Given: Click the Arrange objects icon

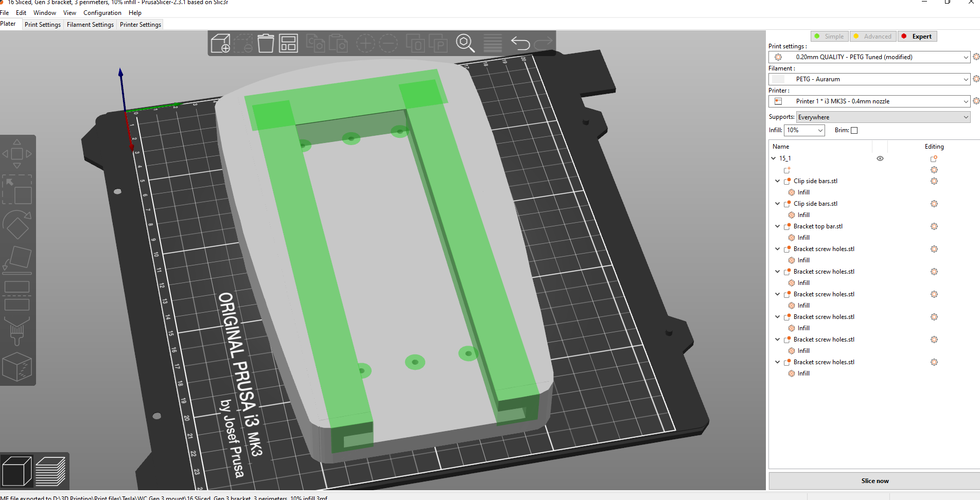Looking at the screenshot, I should 288,43.
